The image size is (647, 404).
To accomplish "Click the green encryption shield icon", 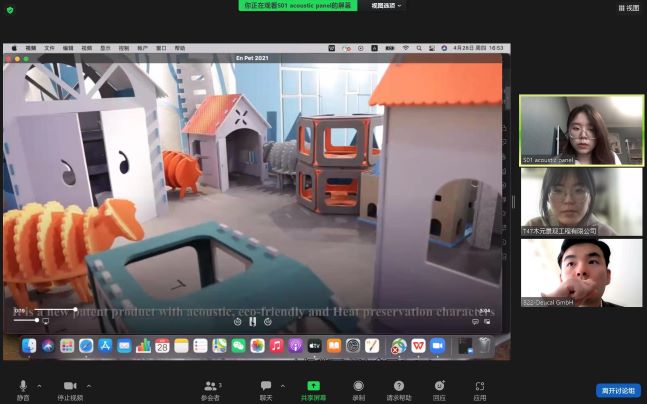I will click(x=10, y=9).
